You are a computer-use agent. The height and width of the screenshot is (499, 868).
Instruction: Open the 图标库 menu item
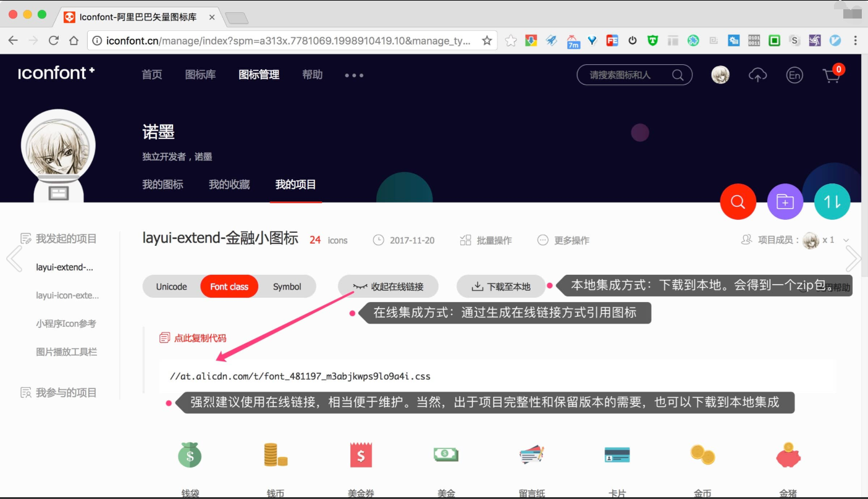200,74
